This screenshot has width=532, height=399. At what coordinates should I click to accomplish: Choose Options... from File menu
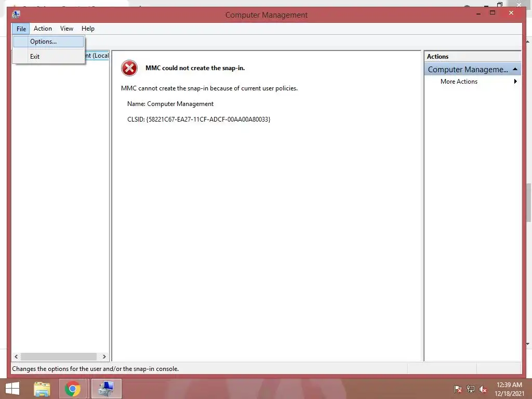pyautogui.click(x=49, y=42)
